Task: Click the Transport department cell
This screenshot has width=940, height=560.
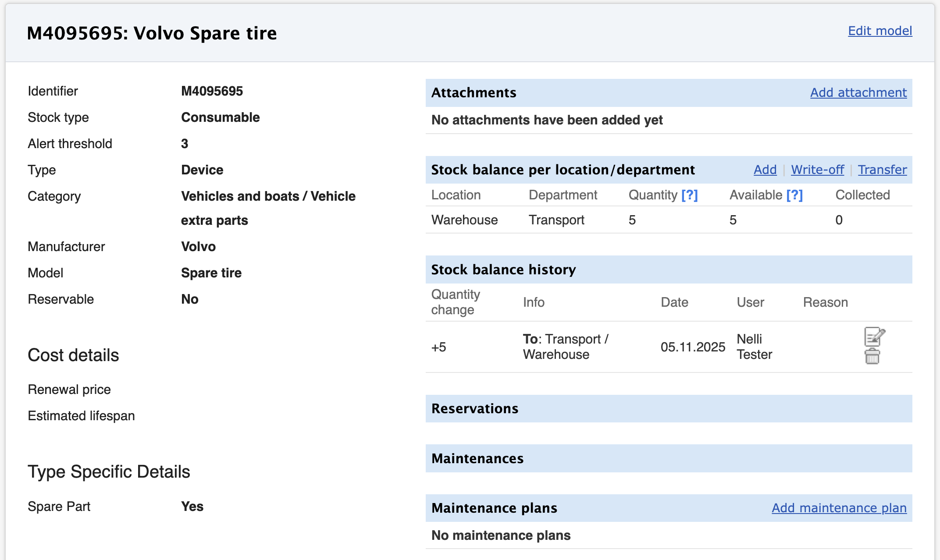Action: [556, 220]
